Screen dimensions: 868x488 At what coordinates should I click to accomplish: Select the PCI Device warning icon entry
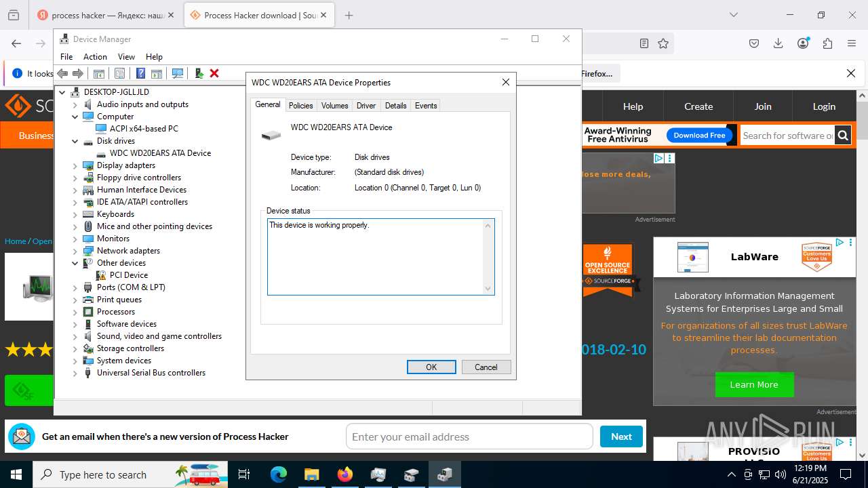101,275
